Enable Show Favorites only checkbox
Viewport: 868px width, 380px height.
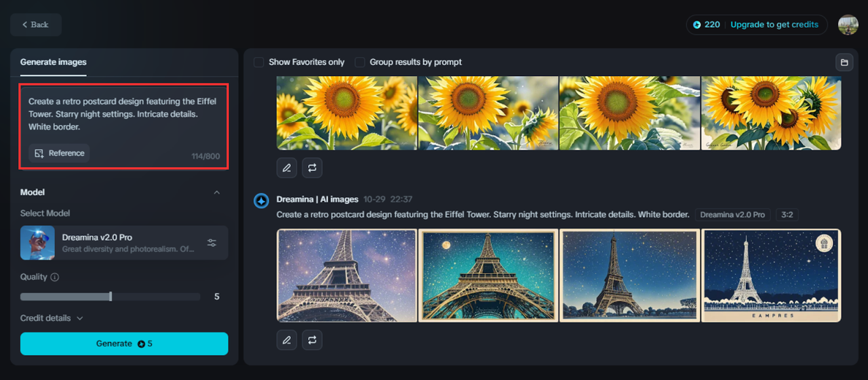[259, 62]
